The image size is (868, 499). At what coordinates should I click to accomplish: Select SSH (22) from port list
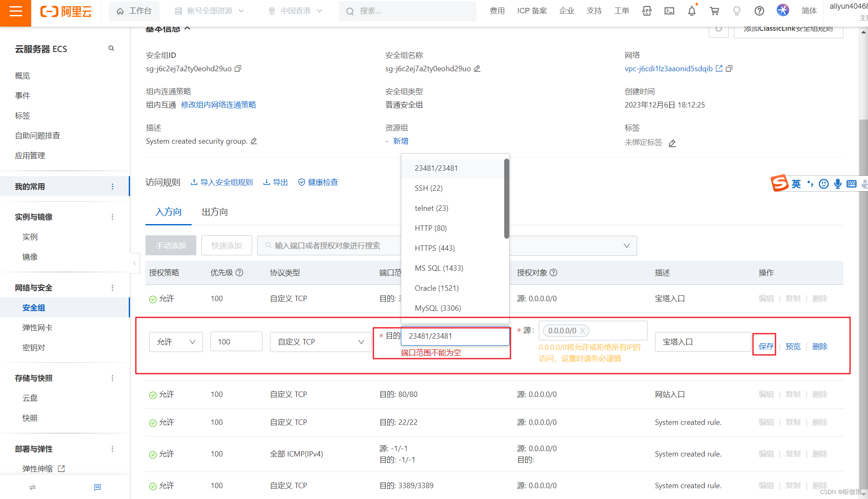pos(453,188)
